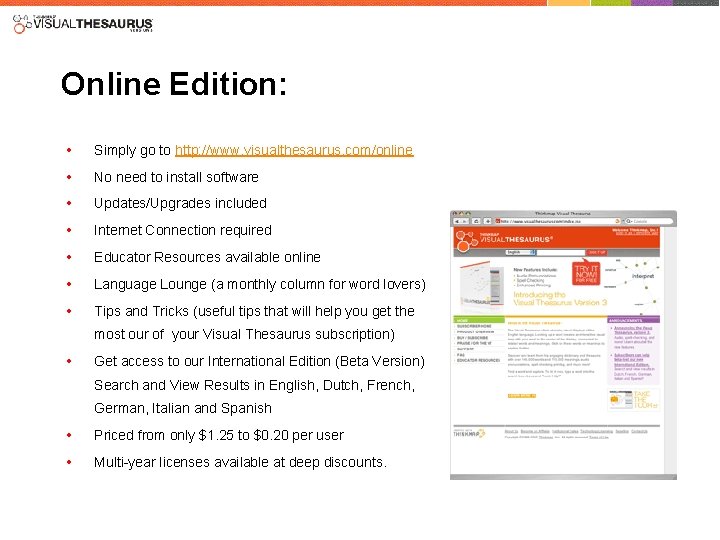Click the word search field beside English dropdown

click(x=561, y=252)
